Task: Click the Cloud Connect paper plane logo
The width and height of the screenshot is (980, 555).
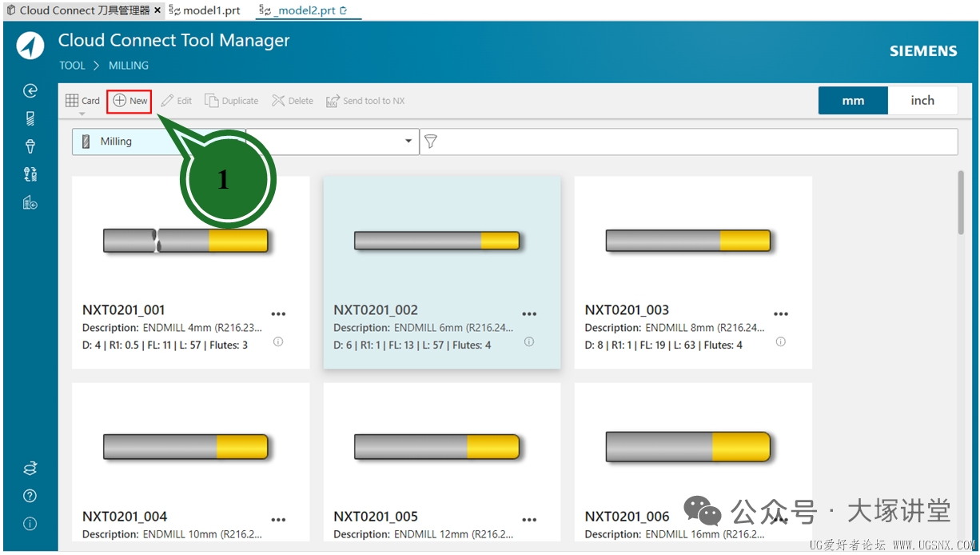Action: tap(30, 47)
